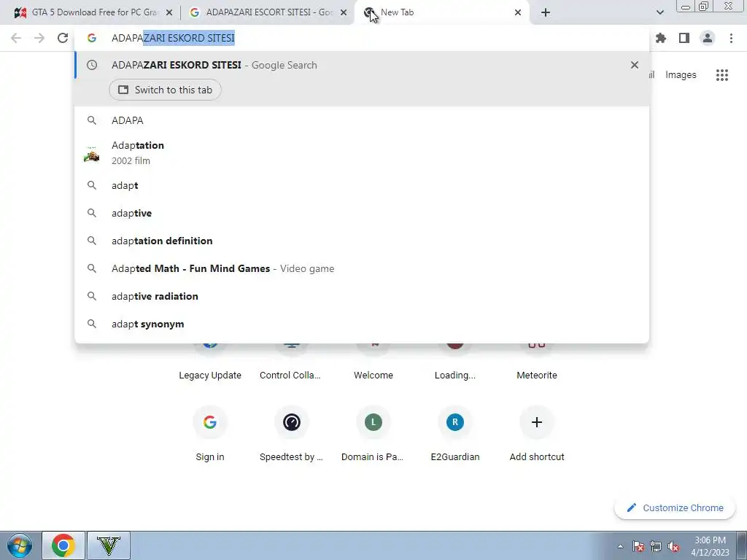Viewport: 747px width, 560px height.
Task: Click the network tray icon
Action: [x=656, y=546]
